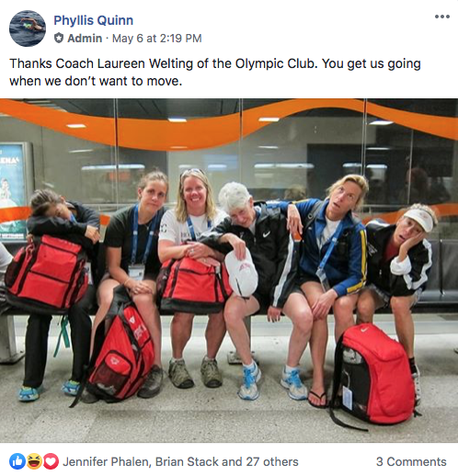
Task: Click the orange wave stripe in the photo
Action: click(229, 126)
